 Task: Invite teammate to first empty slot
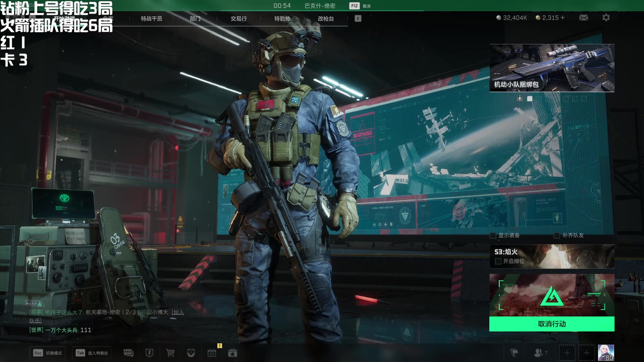click(x=567, y=353)
